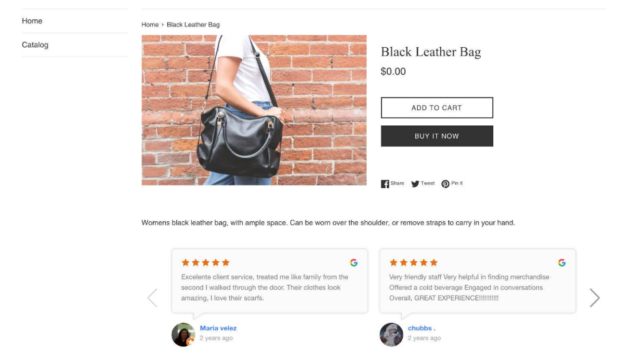
Task: Go to Home via breadcrumb link
Action: click(150, 25)
